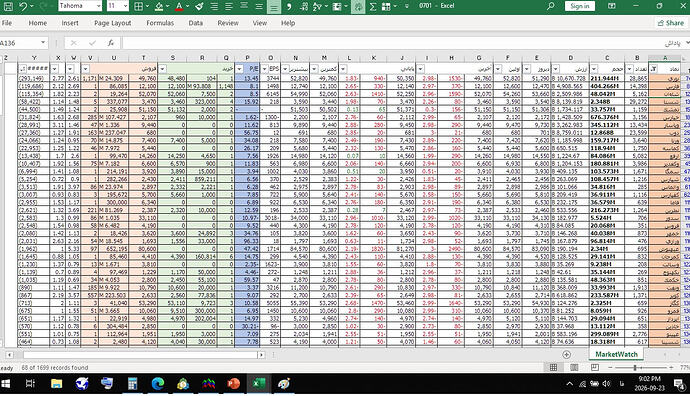The width and height of the screenshot is (690, 396).
Task: Apply fill color with the paint bucket
Action: 159,6
